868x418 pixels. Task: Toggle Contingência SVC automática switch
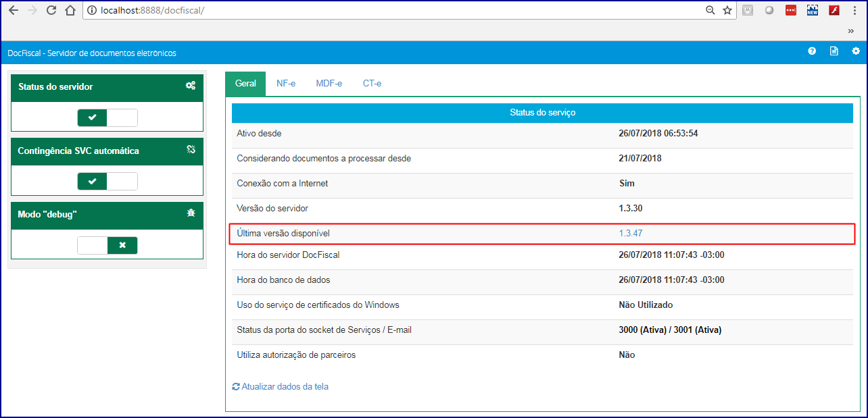pyautogui.click(x=107, y=181)
